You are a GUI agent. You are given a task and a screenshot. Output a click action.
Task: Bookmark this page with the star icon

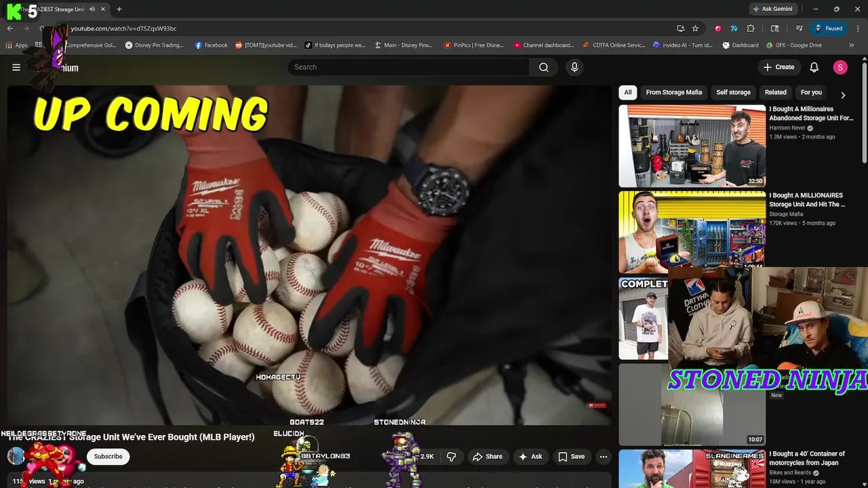(x=695, y=28)
